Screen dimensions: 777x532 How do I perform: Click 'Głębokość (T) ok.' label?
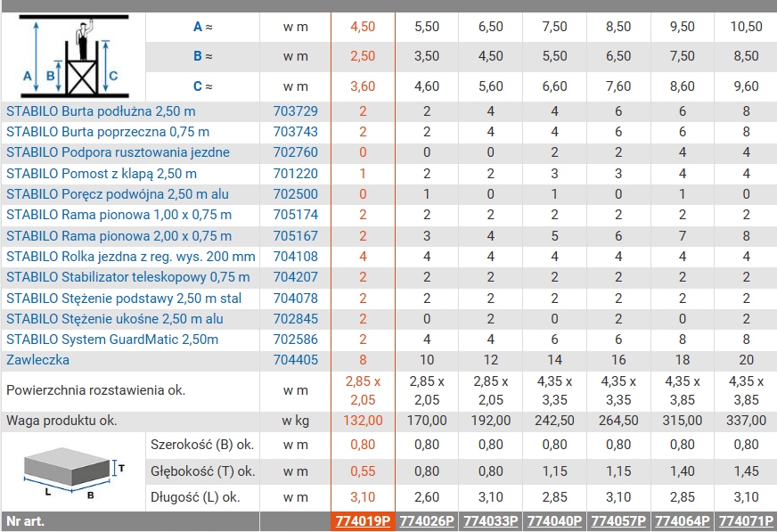pyautogui.click(x=202, y=471)
